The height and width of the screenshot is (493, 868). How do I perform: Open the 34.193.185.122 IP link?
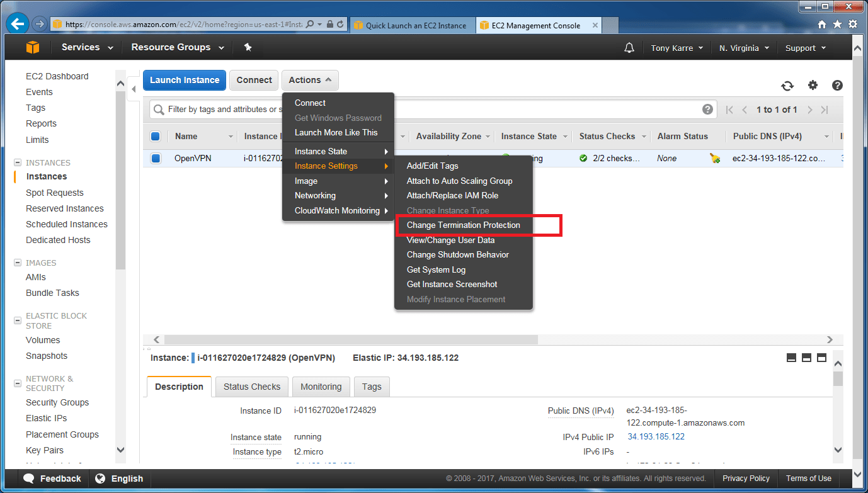pyautogui.click(x=656, y=436)
